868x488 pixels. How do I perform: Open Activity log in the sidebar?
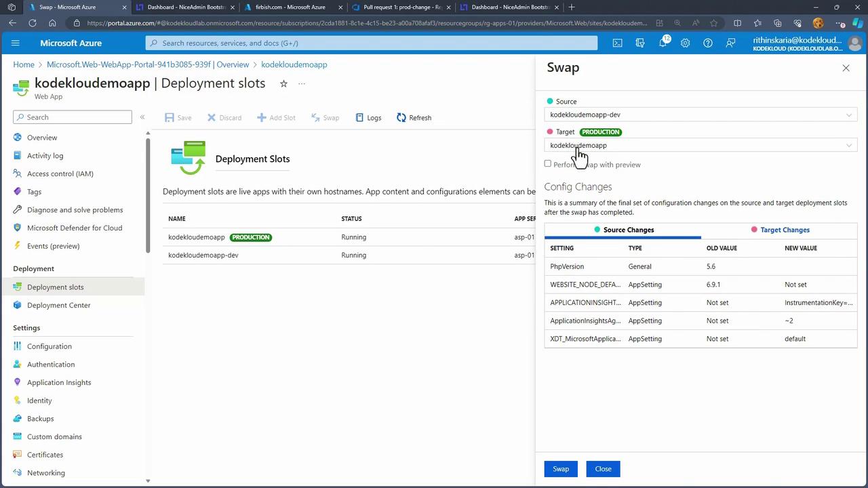pos(45,155)
